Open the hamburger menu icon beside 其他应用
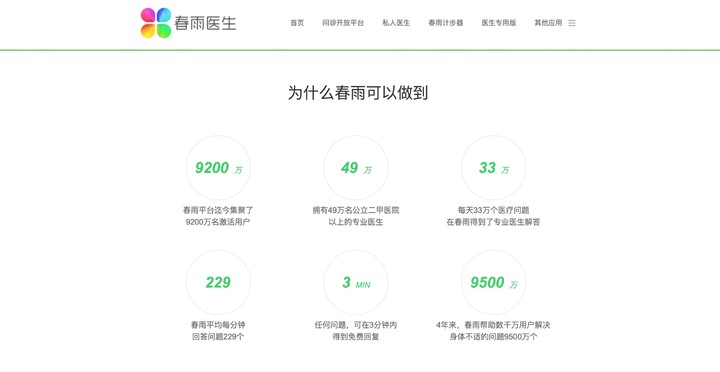720x372 pixels. tap(572, 23)
